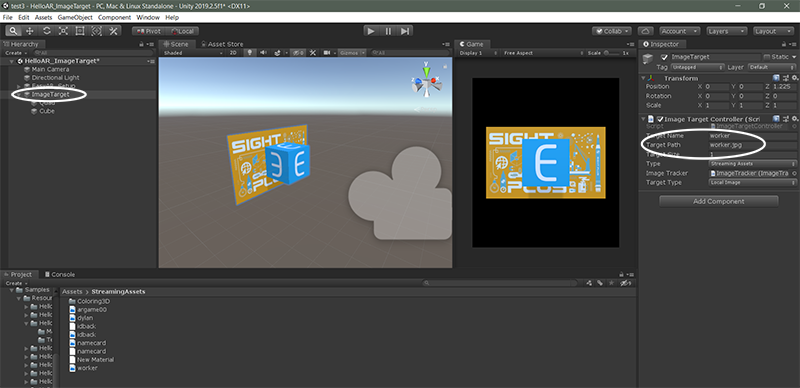Viewport: 800px width, 388px height.
Task: Open the Assets menu
Action: pos(43,17)
